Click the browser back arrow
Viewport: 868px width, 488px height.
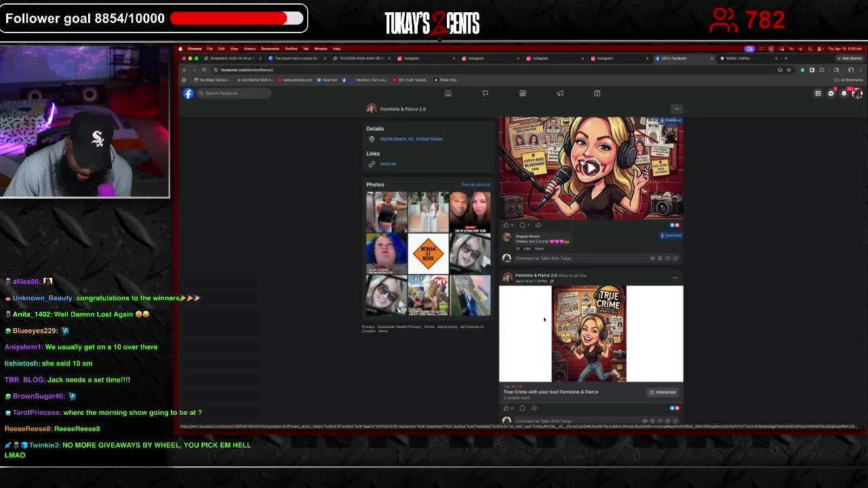click(184, 70)
